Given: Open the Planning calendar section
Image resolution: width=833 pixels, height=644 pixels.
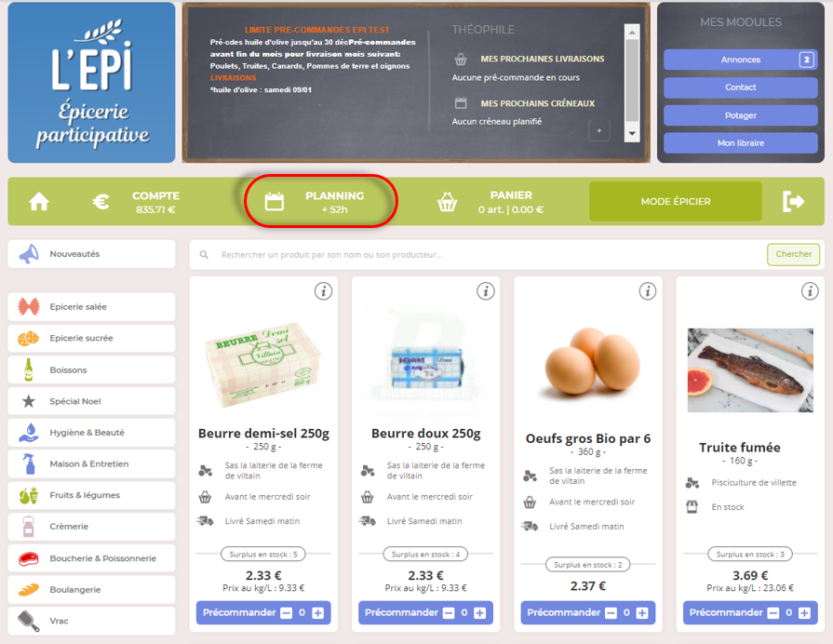Looking at the screenshot, I should coord(321,201).
